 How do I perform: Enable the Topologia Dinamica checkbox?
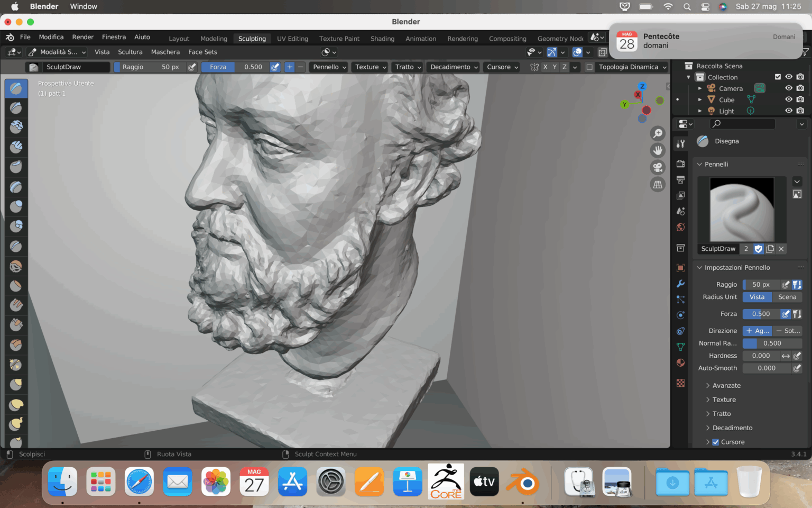589,67
